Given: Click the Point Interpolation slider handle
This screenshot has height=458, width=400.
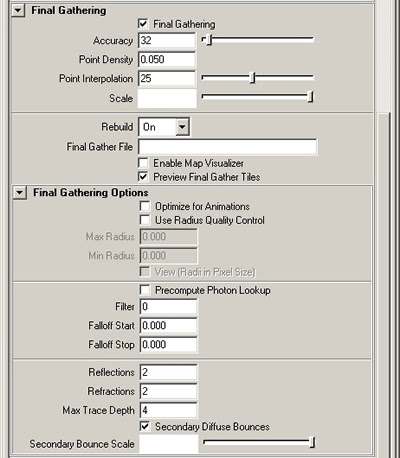Looking at the screenshot, I should pyautogui.click(x=252, y=78).
